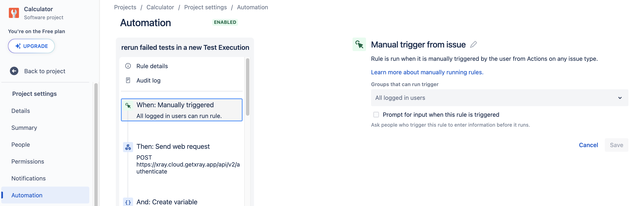Screen dimensions: 644x206
Task: Click the webhook icon for Send web request
Action: 128,147
